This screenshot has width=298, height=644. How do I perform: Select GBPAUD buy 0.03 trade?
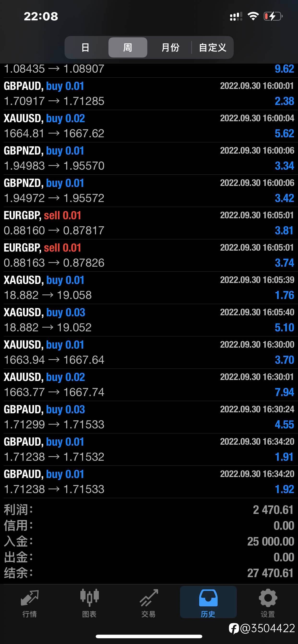(x=149, y=417)
